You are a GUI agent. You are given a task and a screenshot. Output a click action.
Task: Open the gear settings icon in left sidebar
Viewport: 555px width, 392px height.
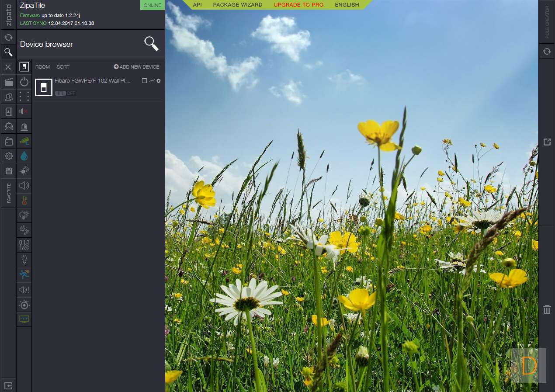tap(8, 156)
